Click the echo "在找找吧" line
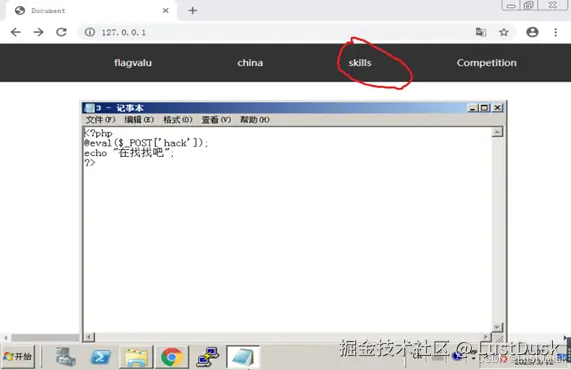 tap(129, 153)
